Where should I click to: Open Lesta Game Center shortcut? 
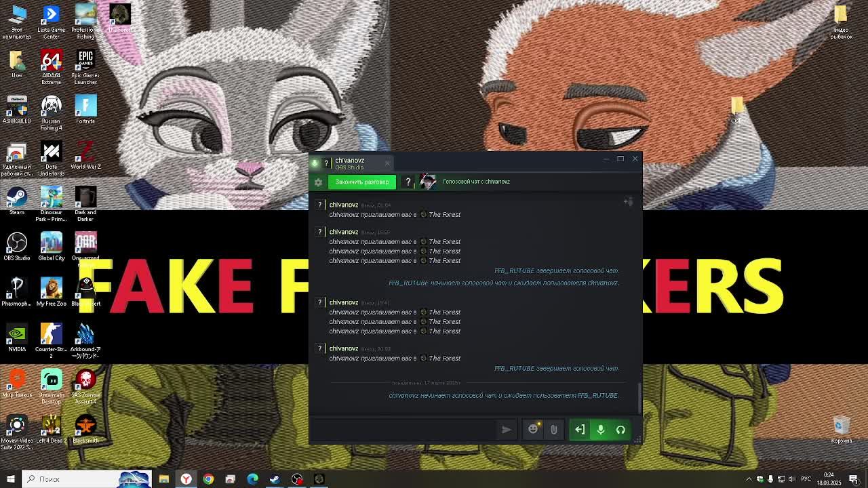click(x=52, y=22)
